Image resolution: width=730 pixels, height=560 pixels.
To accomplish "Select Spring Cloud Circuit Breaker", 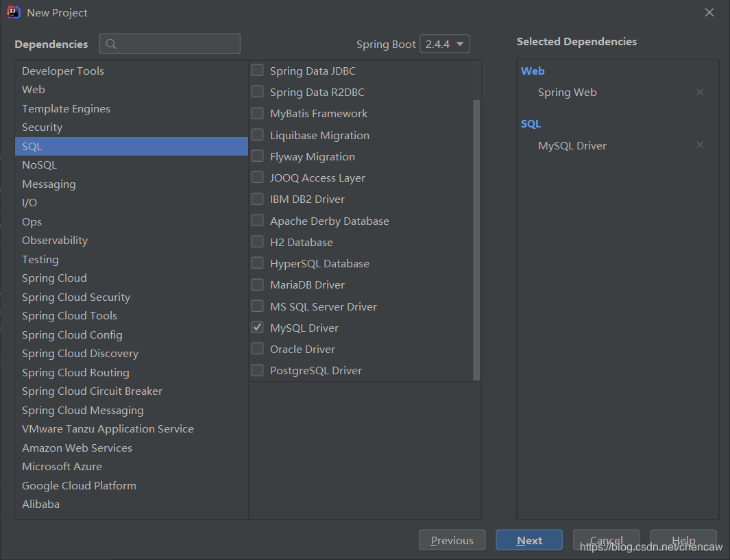I will coord(132,391).
